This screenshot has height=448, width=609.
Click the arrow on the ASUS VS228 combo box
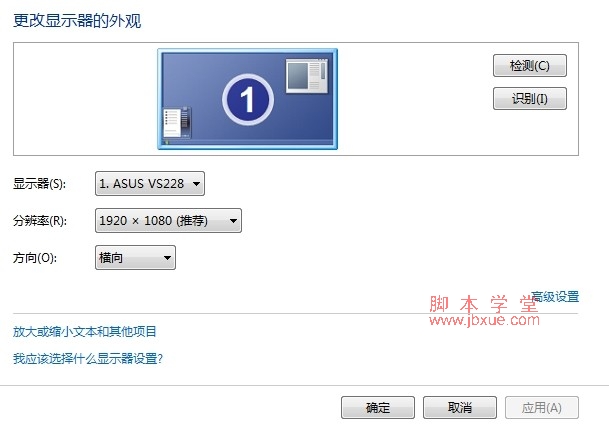(197, 184)
